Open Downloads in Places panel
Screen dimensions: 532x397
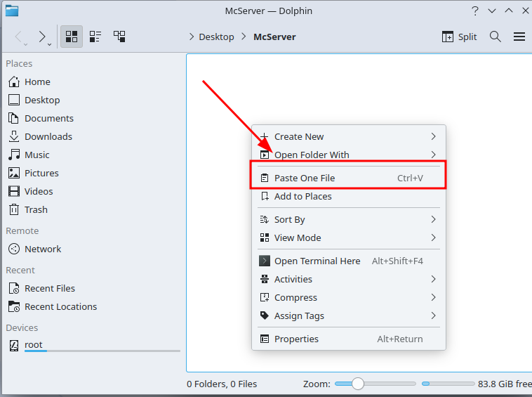coord(48,136)
